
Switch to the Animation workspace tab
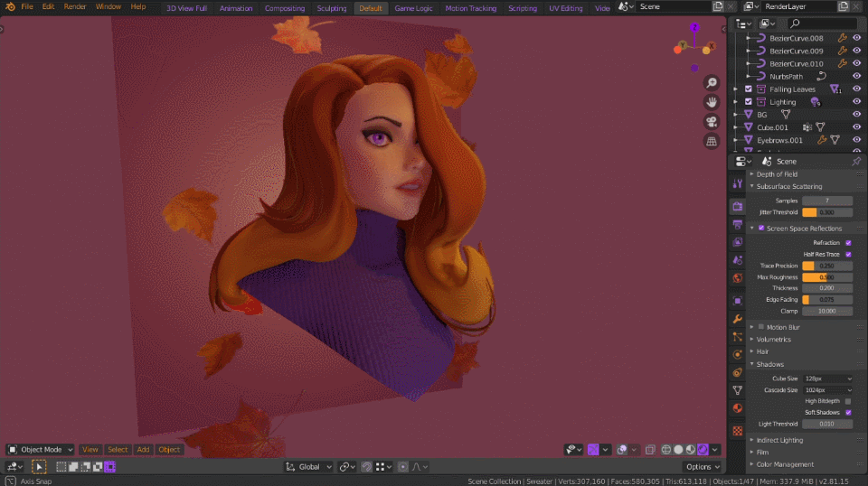[x=236, y=8]
